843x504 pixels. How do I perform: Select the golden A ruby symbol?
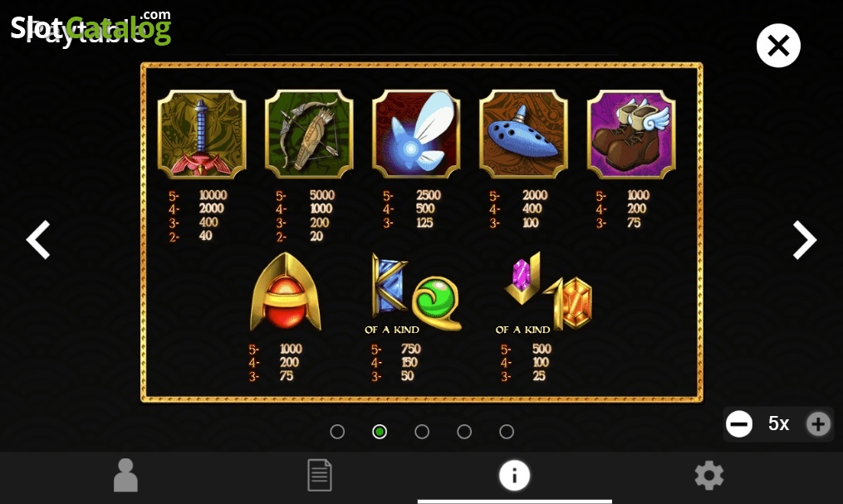click(x=286, y=291)
